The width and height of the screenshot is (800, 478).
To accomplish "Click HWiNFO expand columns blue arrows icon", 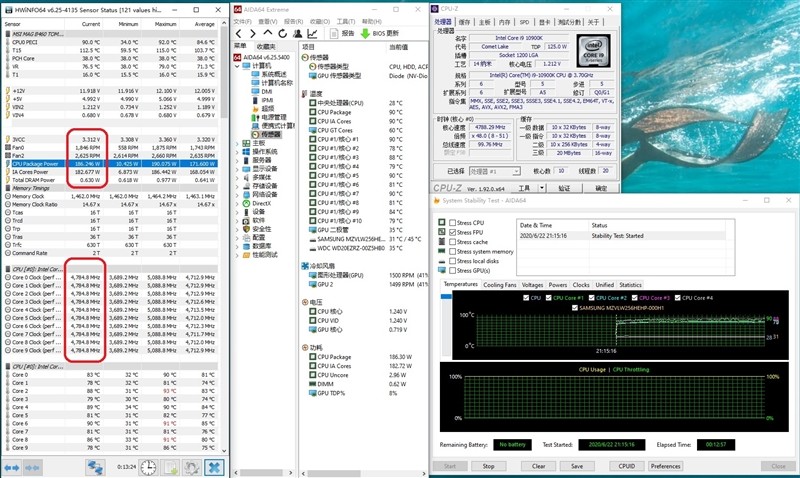I will coord(12,467).
